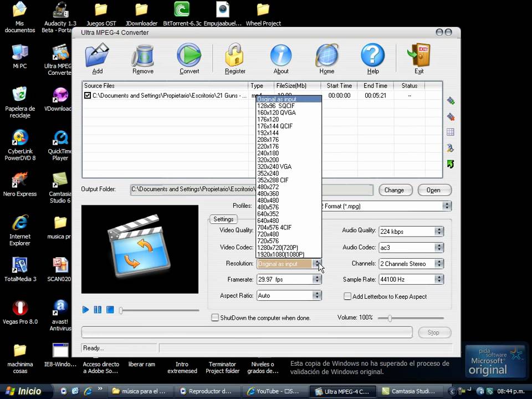Click the Exit door icon
Image resolution: width=532 pixels, height=399 pixels.
419,55
